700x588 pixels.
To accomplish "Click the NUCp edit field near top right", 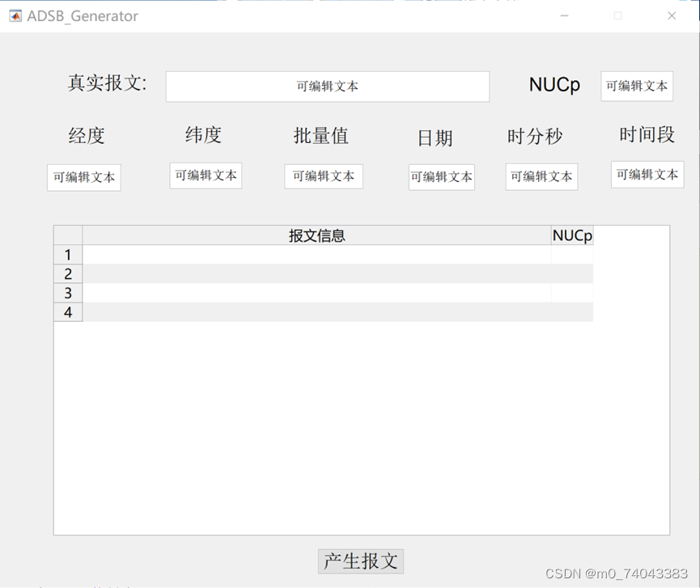I will (x=636, y=86).
